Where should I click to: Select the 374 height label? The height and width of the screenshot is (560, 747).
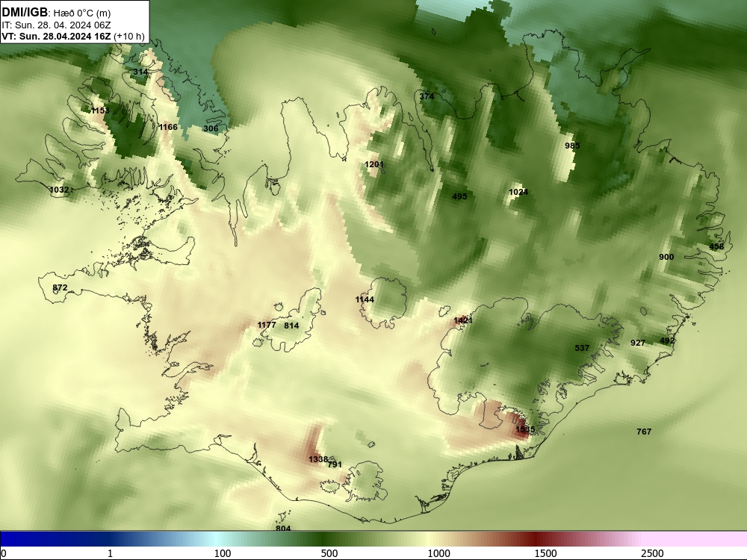(427, 96)
